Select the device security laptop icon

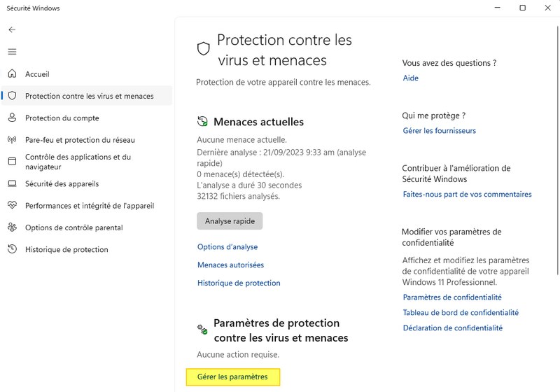click(12, 184)
